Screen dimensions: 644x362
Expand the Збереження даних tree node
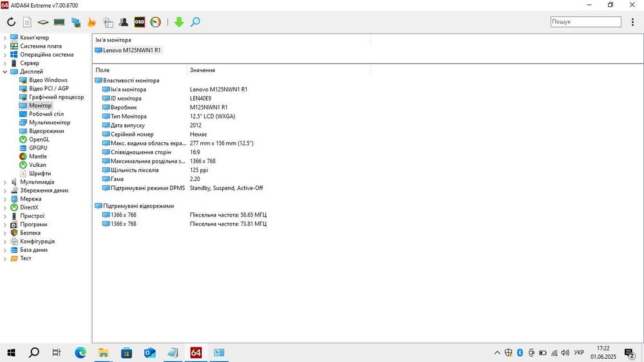(x=5, y=191)
